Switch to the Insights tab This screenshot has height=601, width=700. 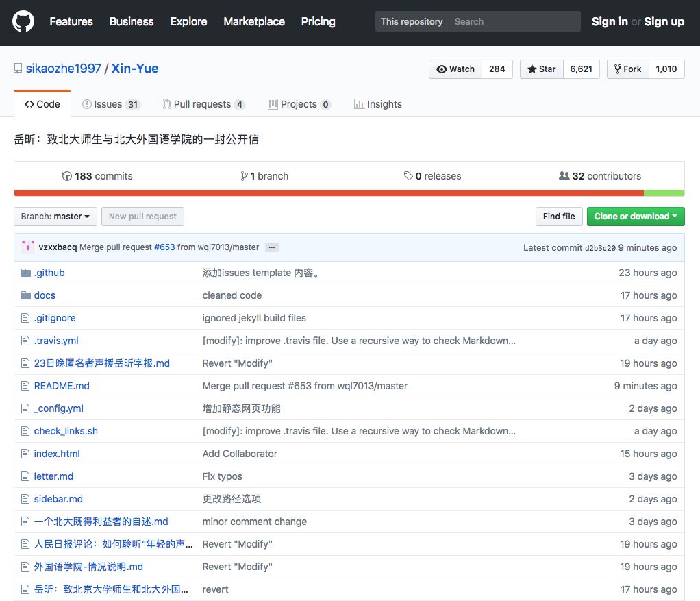[377, 104]
